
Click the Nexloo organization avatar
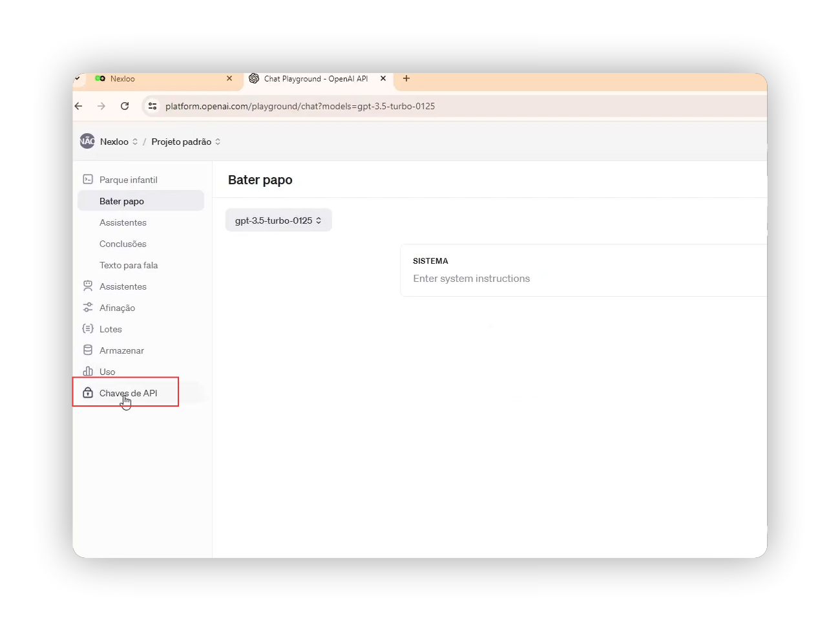pyautogui.click(x=87, y=141)
